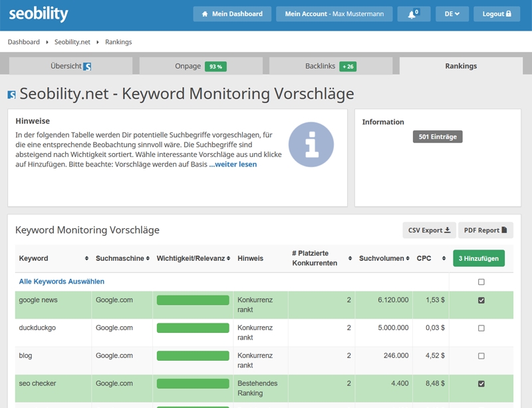The height and width of the screenshot is (408, 532).
Task: Click the Seobility logo in the header
Action: pyautogui.click(x=39, y=14)
